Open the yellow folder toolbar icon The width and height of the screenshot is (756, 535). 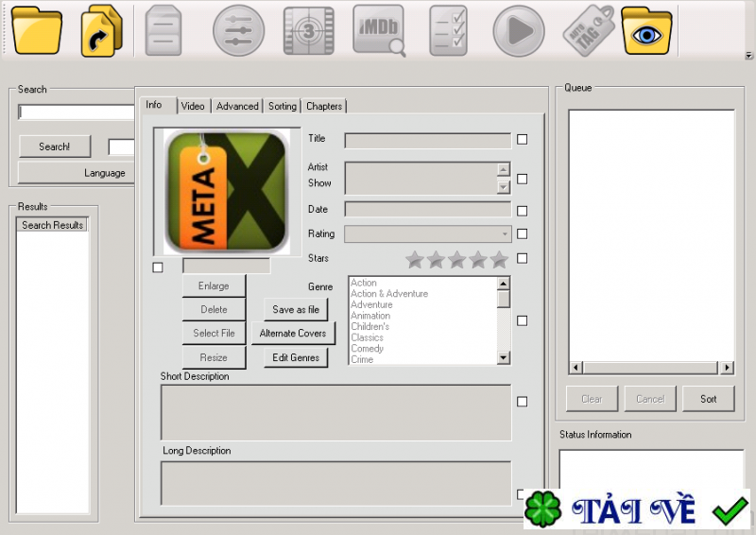[37, 30]
